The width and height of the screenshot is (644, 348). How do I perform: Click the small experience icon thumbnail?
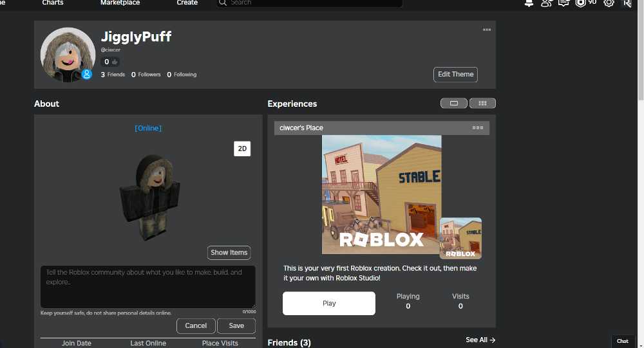click(x=460, y=238)
